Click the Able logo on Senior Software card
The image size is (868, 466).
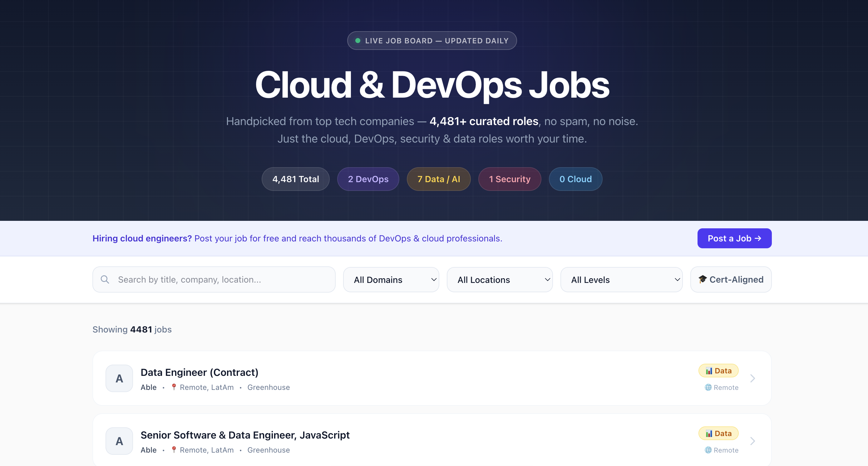(119, 441)
